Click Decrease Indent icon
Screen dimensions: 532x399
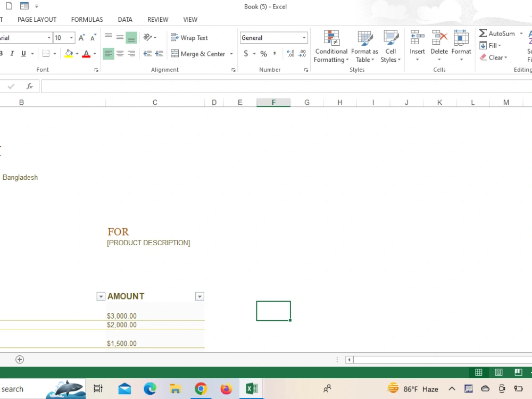(x=147, y=54)
